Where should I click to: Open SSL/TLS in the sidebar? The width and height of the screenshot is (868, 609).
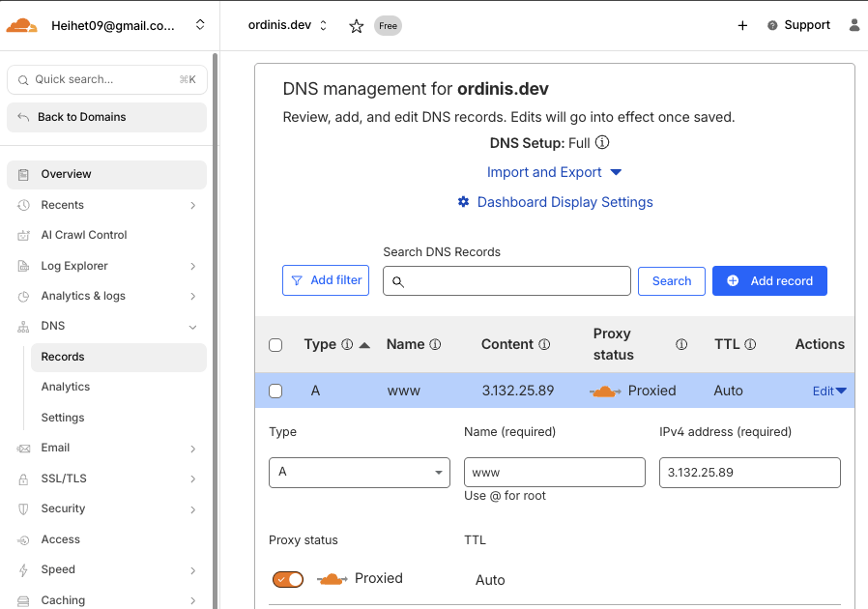click(x=64, y=478)
